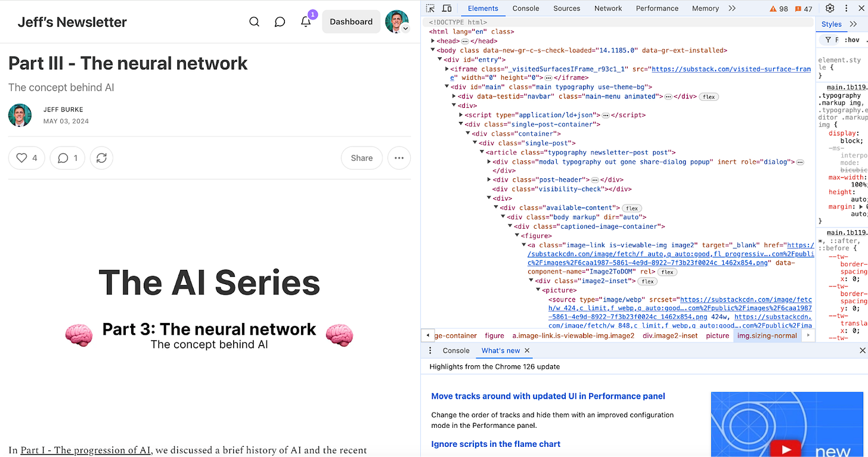Open the Part I - The progression of AI link
Screen dimensions: 868x457
click(x=85, y=450)
